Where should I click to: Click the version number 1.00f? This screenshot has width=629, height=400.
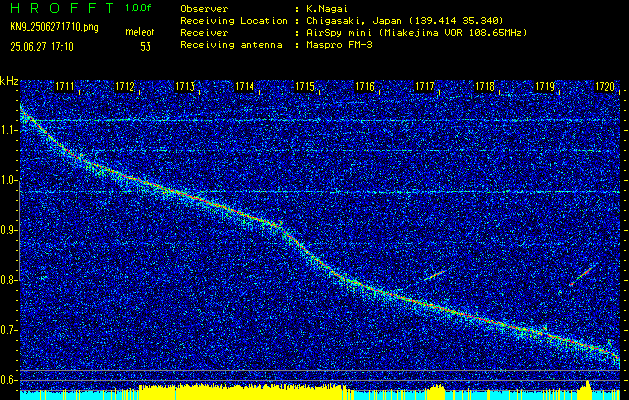pos(138,8)
